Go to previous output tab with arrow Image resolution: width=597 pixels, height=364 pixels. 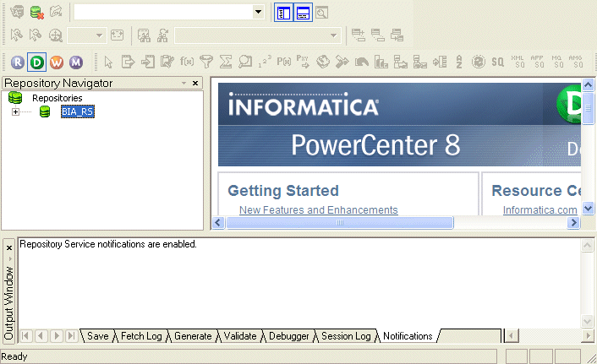(x=41, y=336)
